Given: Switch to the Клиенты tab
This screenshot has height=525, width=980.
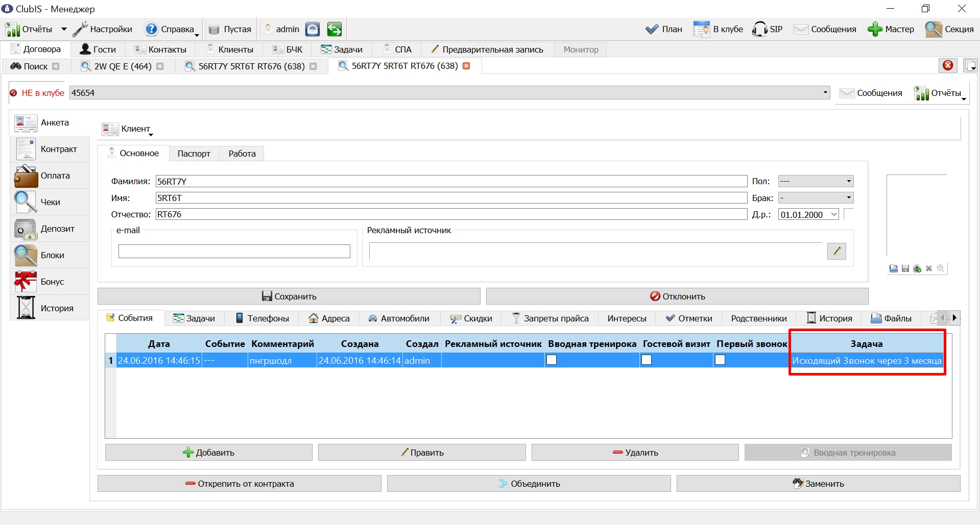Looking at the screenshot, I should [229, 49].
